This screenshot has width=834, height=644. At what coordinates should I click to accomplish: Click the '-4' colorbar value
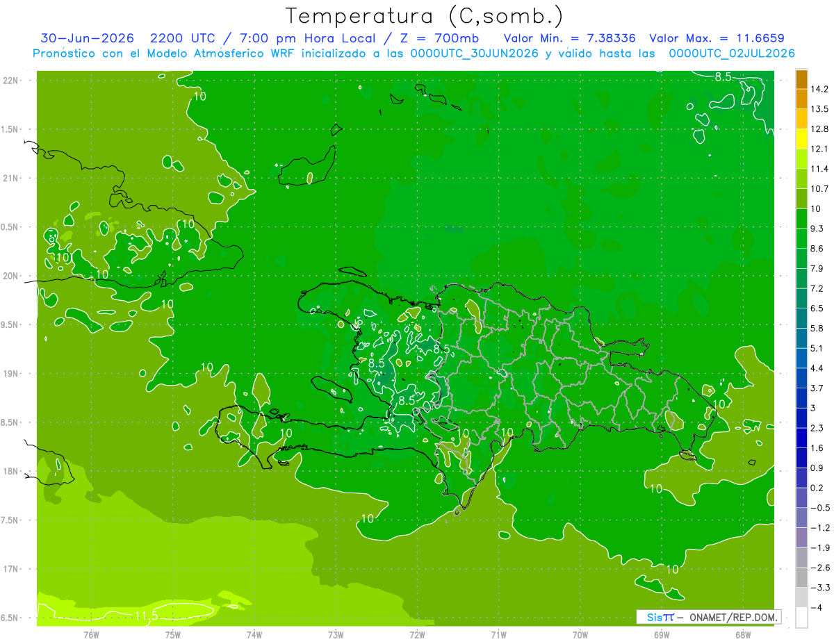(x=816, y=607)
